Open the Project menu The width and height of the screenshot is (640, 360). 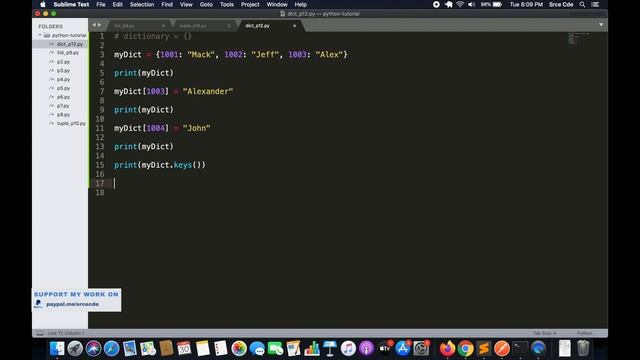coord(250,4)
